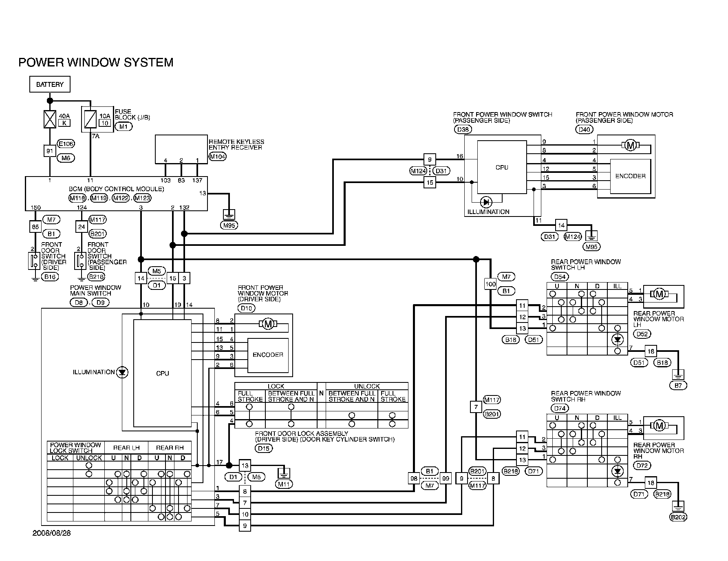Click the illumination diode in passenger switch

click(486, 202)
